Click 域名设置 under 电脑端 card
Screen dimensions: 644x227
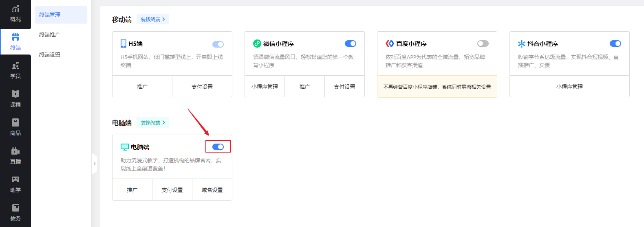pos(212,190)
